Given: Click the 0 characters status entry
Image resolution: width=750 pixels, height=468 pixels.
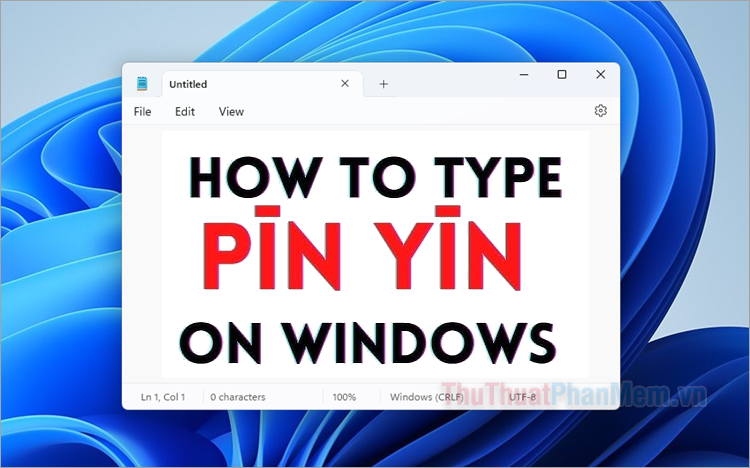Looking at the screenshot, I should coord(238,397).
